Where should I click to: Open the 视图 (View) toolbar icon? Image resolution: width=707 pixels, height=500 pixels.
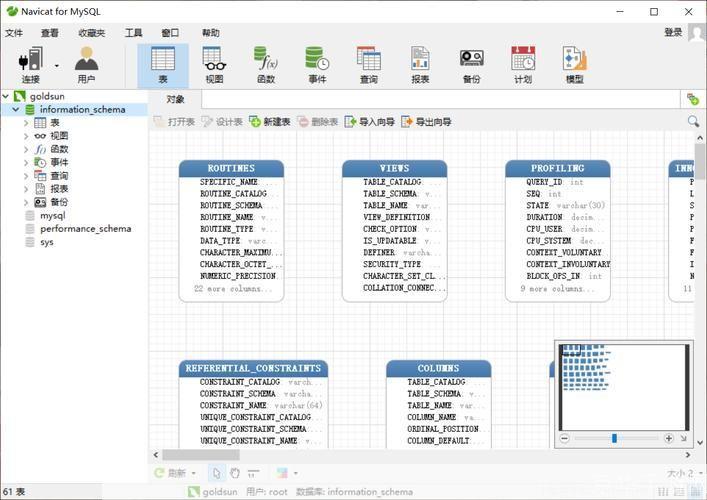(x=214, y=65)
